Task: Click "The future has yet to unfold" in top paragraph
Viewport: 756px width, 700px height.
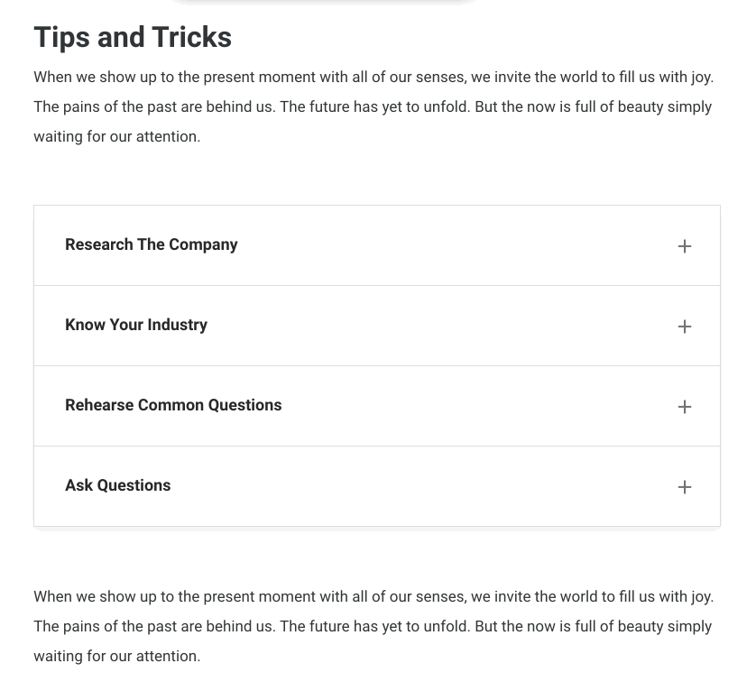Action: click(x=374, y=107)
